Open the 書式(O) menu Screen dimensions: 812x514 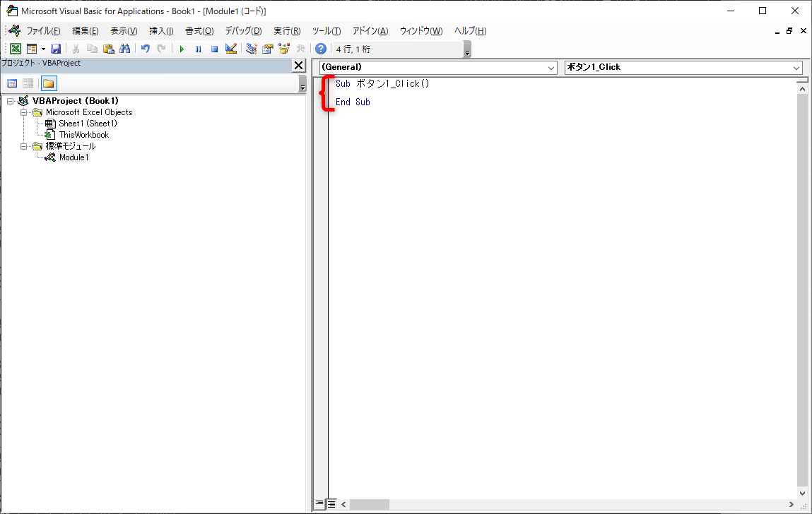199,31
